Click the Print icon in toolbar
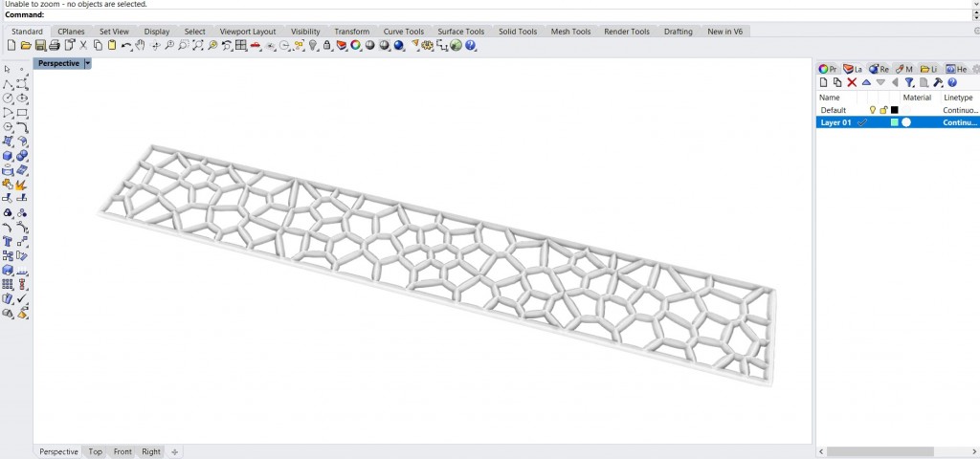The height and width of the screenshot is (459, 980). pyautogui.click(x=55, y=46)
